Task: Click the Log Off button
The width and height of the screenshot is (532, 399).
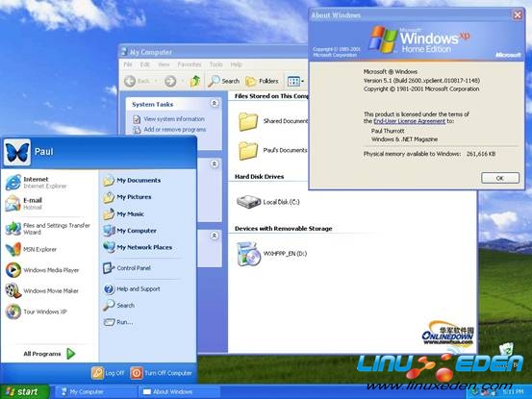Action: tap(108, 373)
